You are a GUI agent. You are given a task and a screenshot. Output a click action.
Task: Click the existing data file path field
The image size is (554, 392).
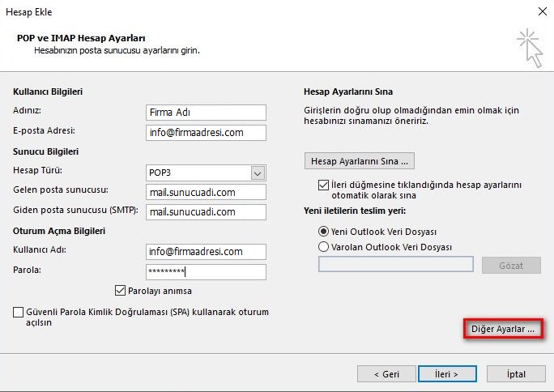396,264
